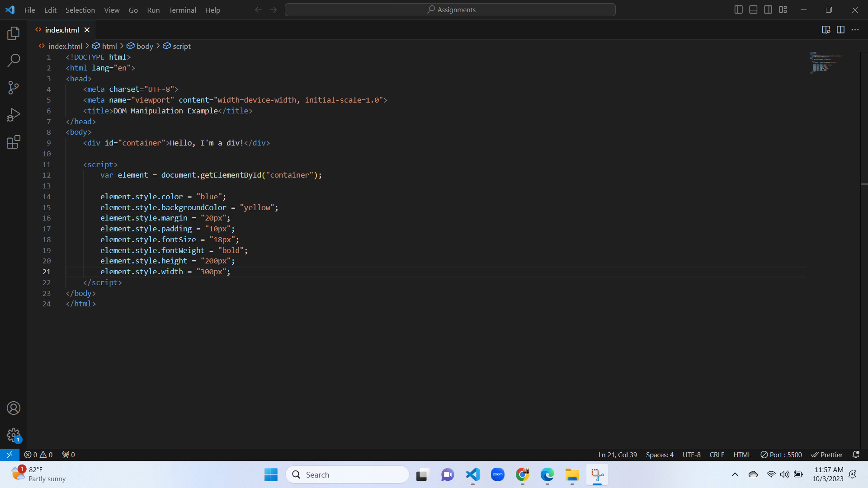Toggle the primary sidebar visibility

point(739,9)
